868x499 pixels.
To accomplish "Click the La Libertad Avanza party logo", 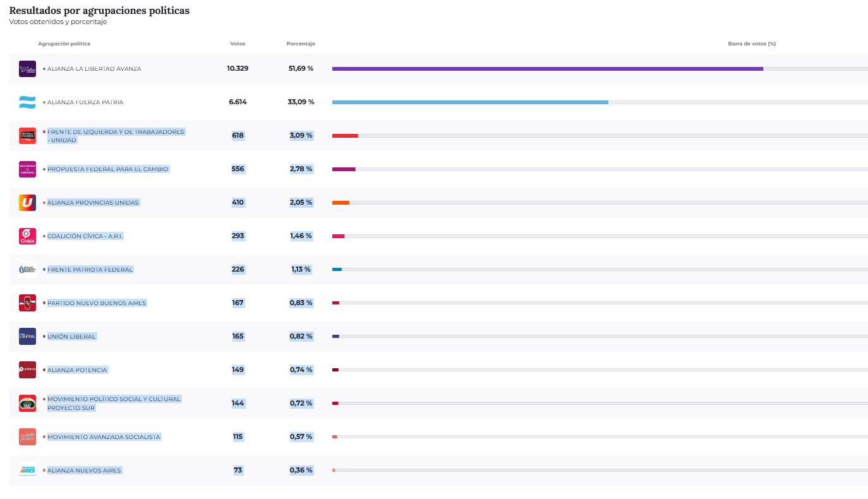I will click(x=27, y=69).
